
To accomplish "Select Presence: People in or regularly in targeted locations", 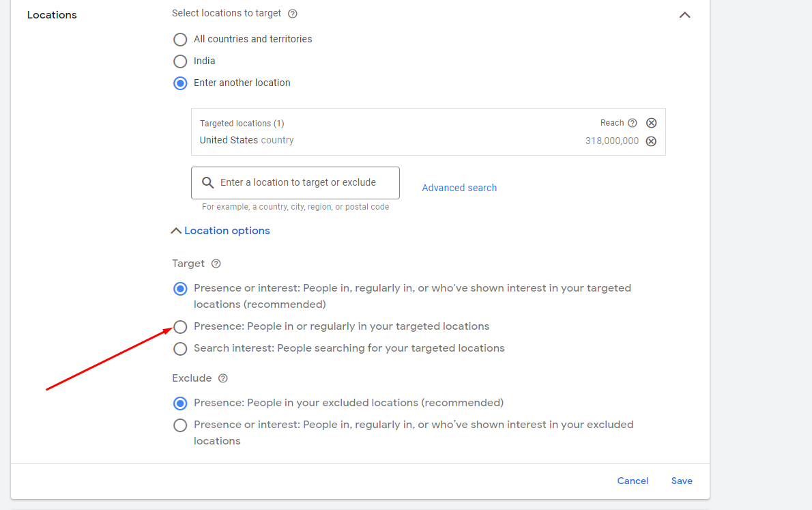I will click(180, 326).
